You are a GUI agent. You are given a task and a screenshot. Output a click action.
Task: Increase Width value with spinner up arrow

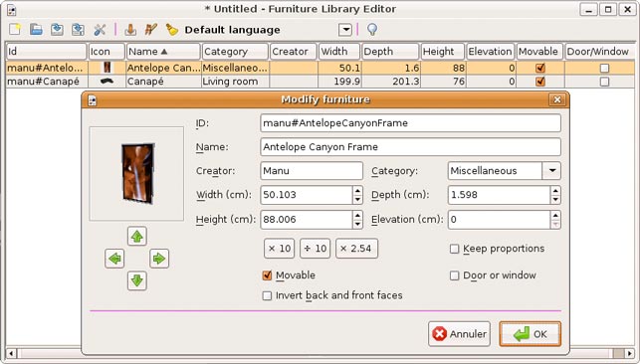point(357,191)
